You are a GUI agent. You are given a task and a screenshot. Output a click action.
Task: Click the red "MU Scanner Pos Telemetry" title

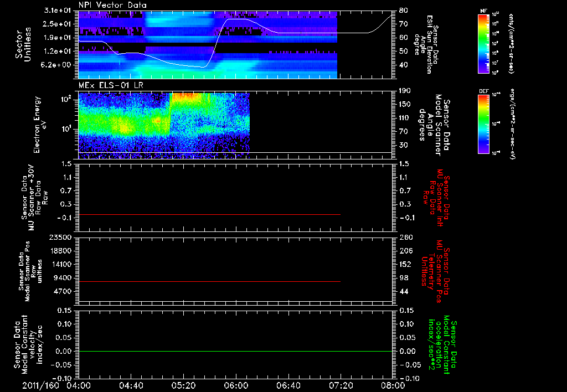[435, 271]
